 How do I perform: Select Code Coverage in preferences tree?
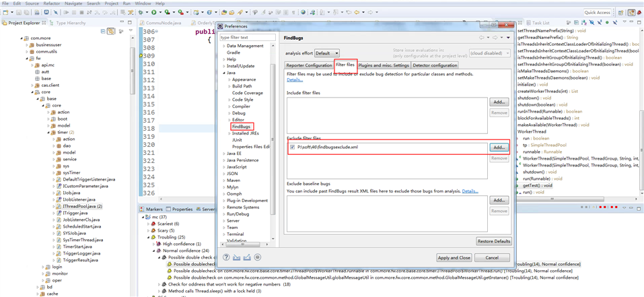248,93
